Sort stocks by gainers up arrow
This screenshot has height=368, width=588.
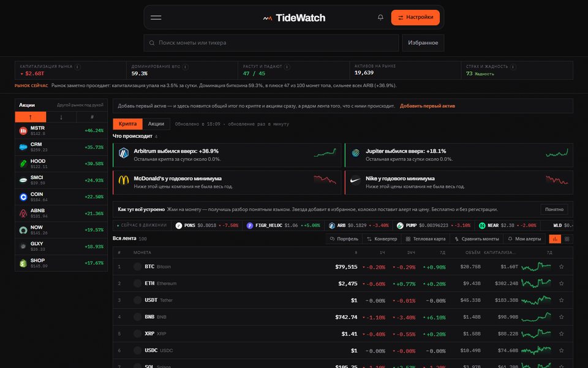click(x=31, y=117)
